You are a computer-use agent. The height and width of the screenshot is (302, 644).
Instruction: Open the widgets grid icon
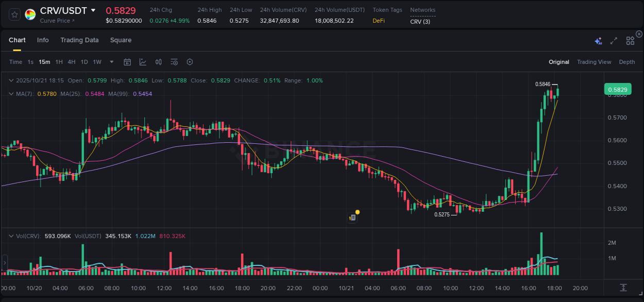click(x=630, y=40)
